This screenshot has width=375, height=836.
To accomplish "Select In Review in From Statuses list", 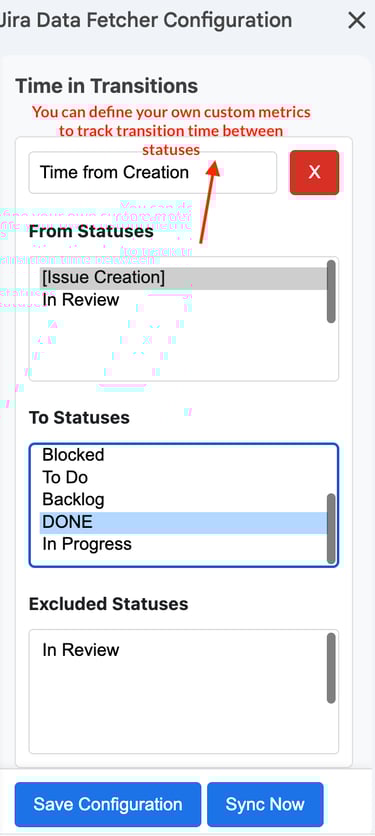I will [184, 300].
